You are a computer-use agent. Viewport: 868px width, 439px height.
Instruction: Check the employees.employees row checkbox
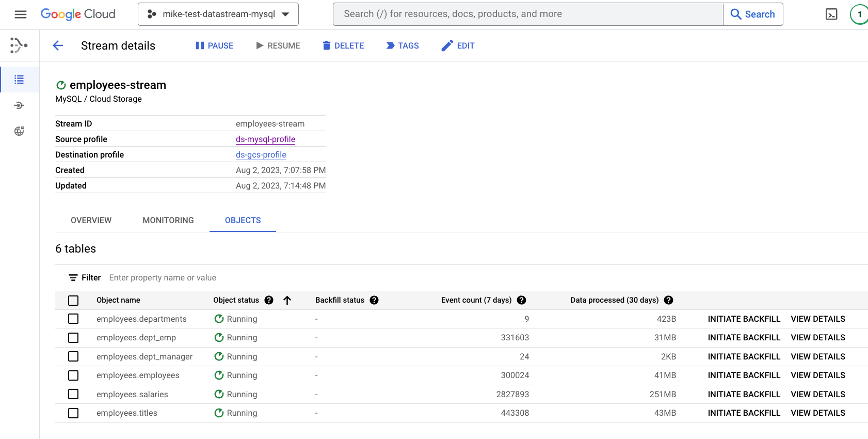point(73,375)
